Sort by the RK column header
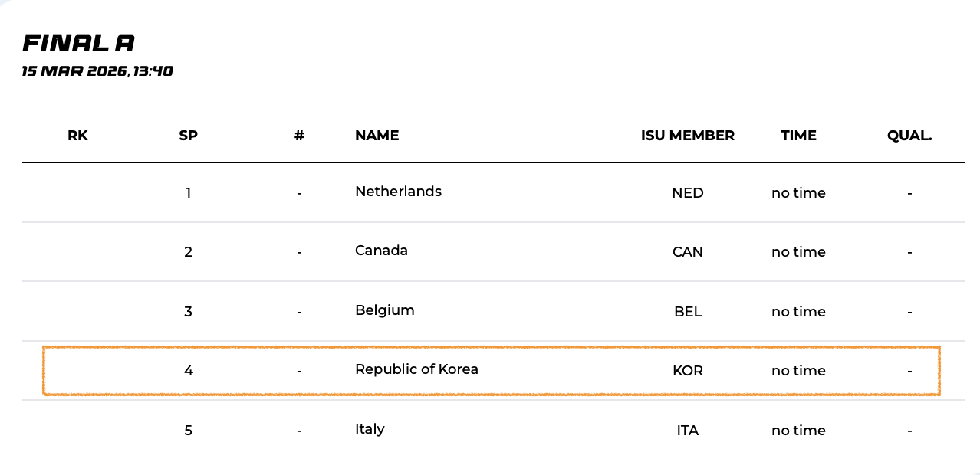 (77, 136)
